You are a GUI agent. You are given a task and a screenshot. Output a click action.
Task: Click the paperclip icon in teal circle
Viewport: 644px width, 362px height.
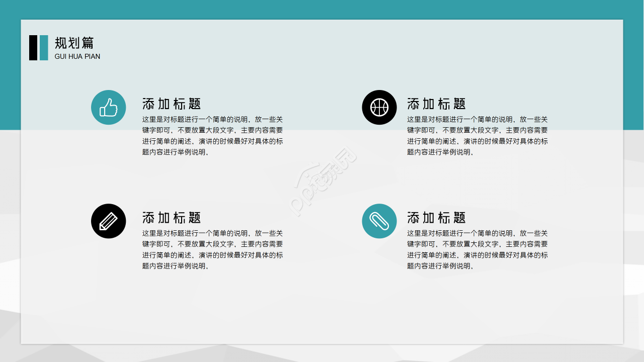[379, 221]
